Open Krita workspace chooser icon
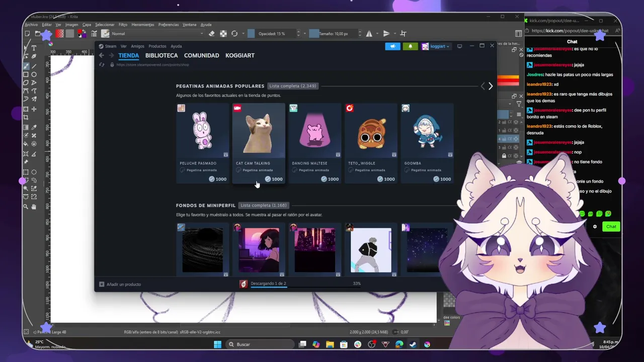The height and width of the screenshot is (362, 644). pyautogui.click(x=519, y=34)
